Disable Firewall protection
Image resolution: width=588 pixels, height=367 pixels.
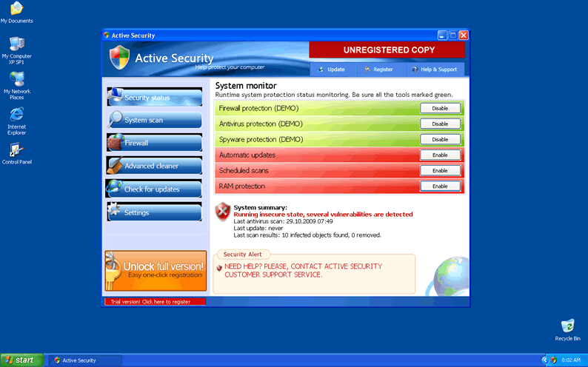[x=440, y=108]
